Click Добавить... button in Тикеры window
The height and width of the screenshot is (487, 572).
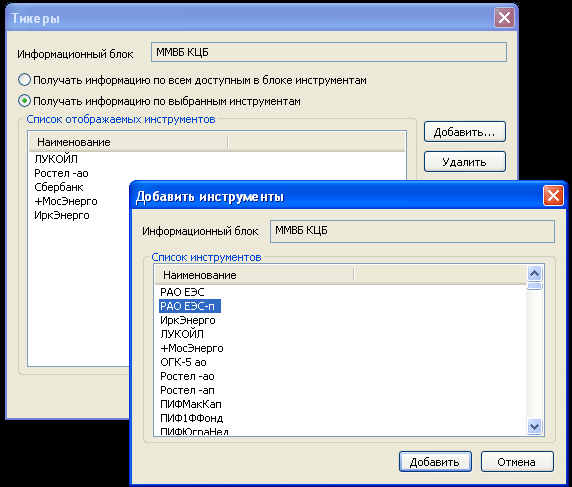[x=465, y=132]
